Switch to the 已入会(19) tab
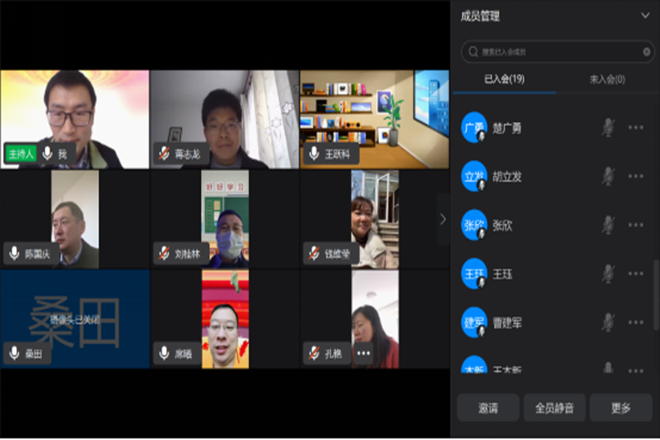 click(x=504, y=79)
